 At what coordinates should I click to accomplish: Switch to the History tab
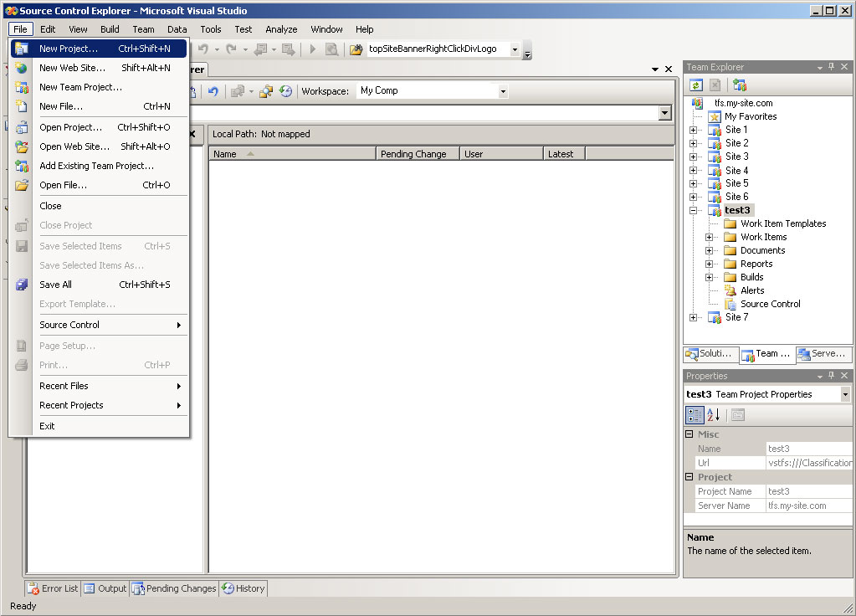[x=243, y=588]
